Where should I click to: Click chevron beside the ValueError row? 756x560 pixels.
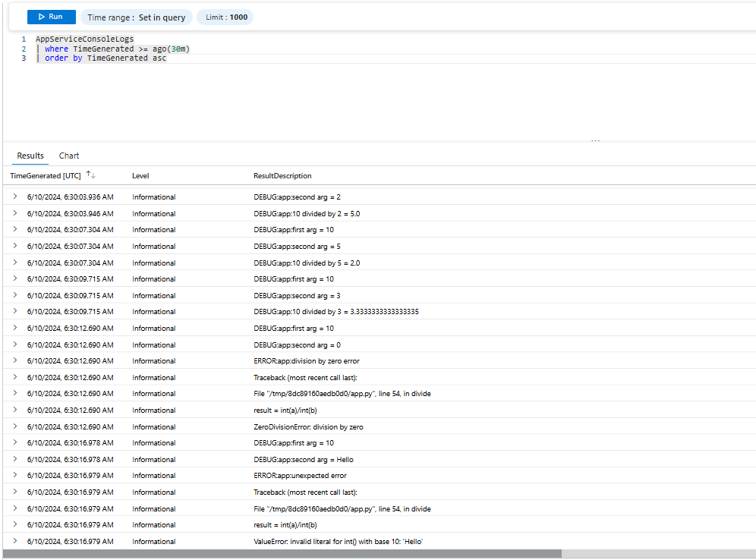15,541
